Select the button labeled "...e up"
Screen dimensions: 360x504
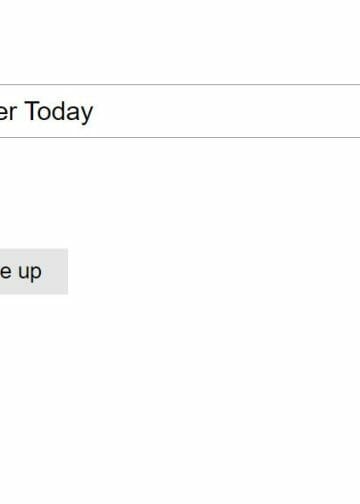[34, 271]
